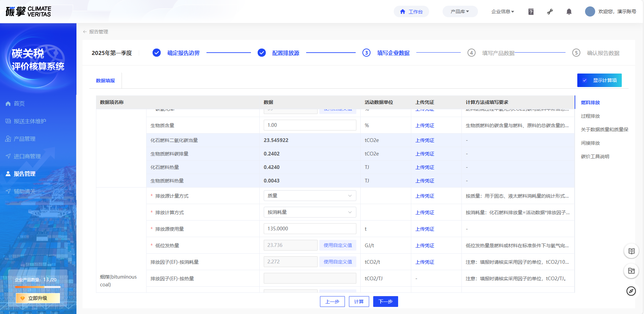This screenshot has width=644, height=314.
Task: Click the folder floating icon
Action: click(631, 271)
